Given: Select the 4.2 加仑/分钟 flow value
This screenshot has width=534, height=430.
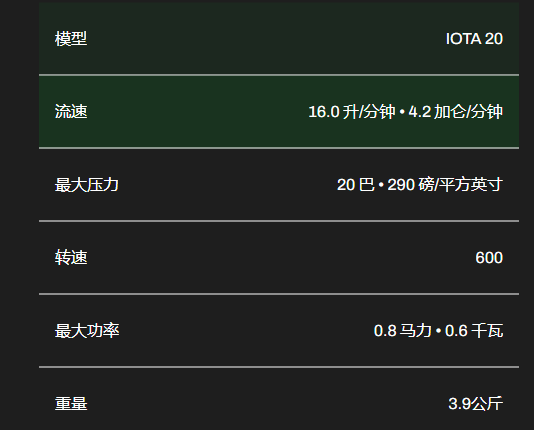Looking at the screenshot, I should [x=456, y=112].
